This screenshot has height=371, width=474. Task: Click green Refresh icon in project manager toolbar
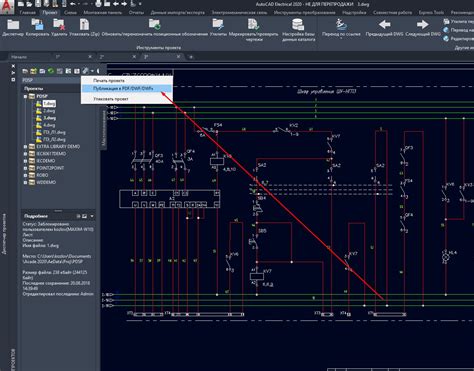[x=51, y=71]
